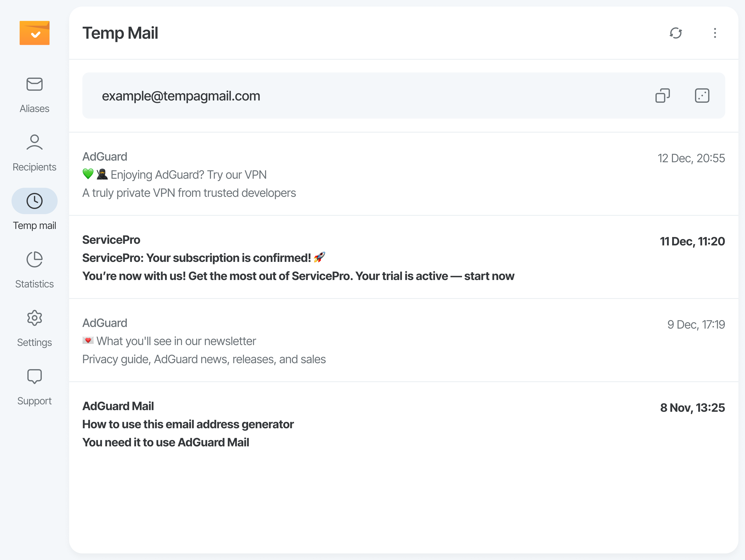Generate a random new temp address
745x560 pixels.
tap(702, 96)
